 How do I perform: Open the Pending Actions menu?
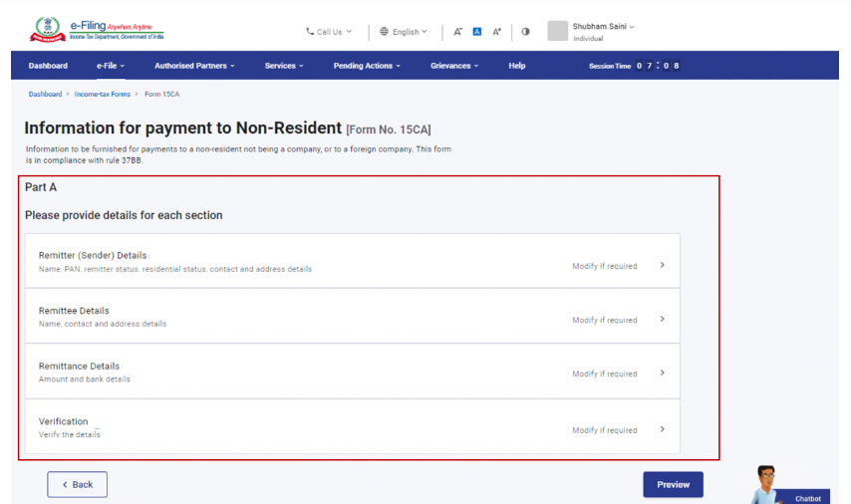click(x=367, y=66)
